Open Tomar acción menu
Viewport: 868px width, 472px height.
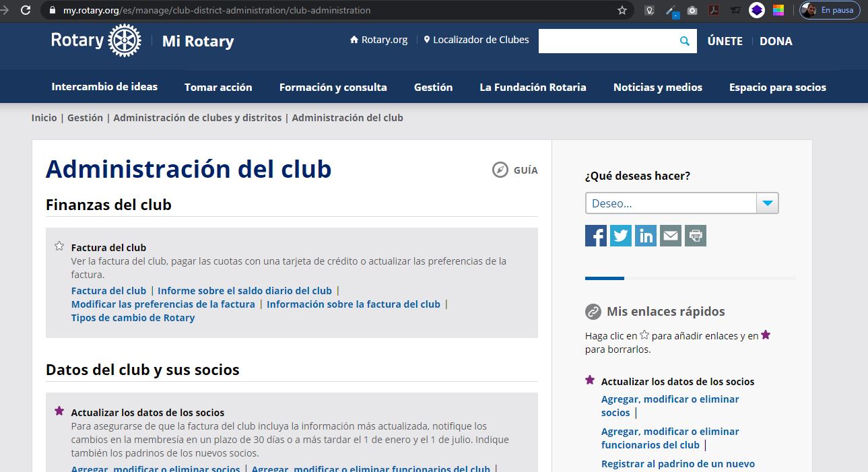(218, 88)
